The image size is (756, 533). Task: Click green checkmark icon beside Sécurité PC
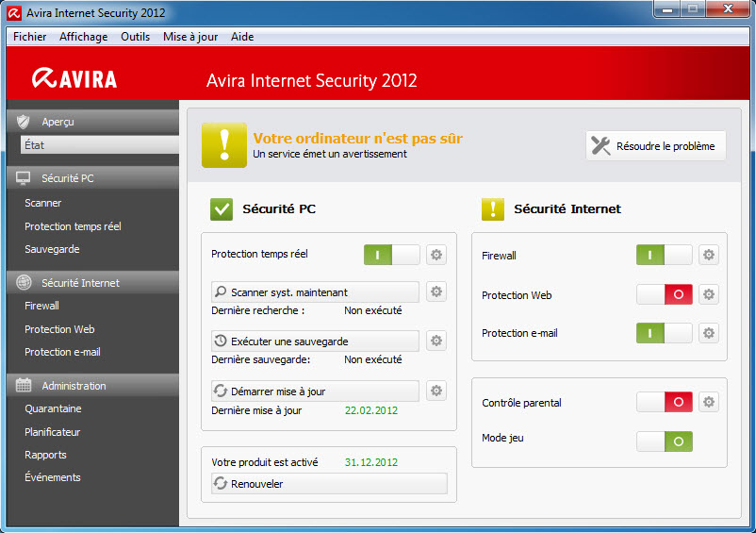pyautogui.click(x=222, y=209)
